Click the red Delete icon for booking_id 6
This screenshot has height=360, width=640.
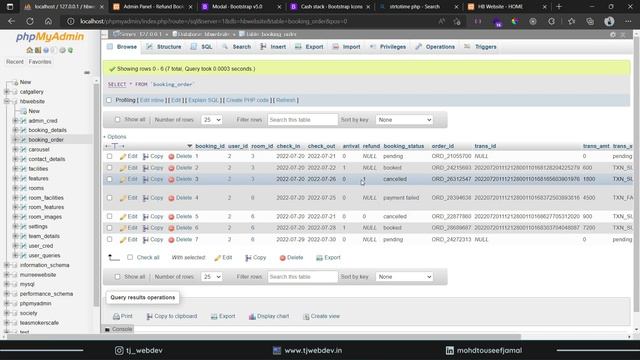[171, 228]
